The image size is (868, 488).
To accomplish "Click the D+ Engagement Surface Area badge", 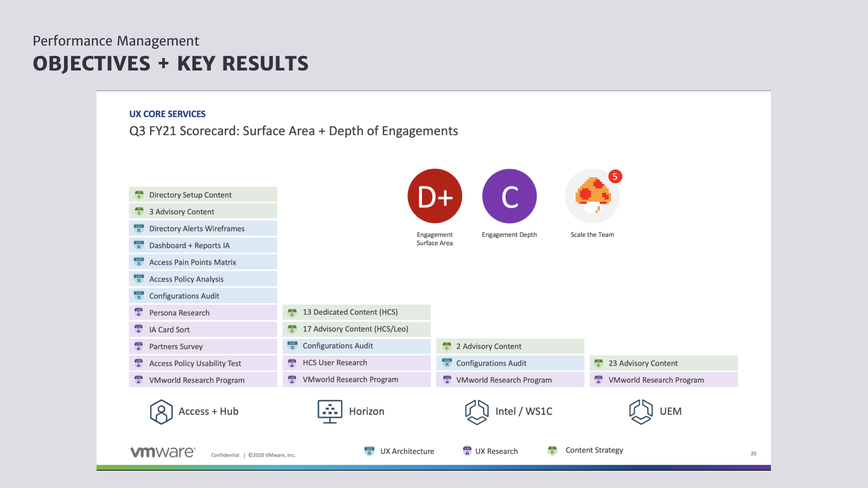I will pos(435,196).
